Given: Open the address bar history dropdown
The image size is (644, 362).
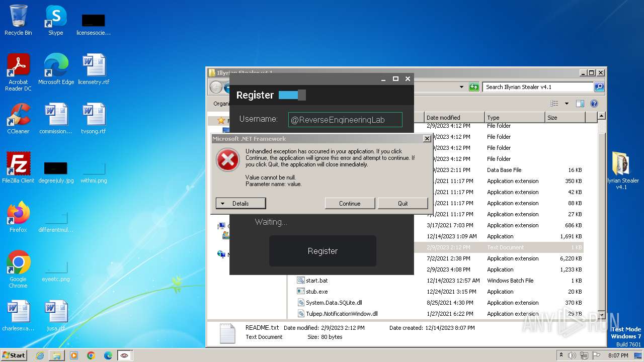Looking at the screenshot, I should 461,87.
